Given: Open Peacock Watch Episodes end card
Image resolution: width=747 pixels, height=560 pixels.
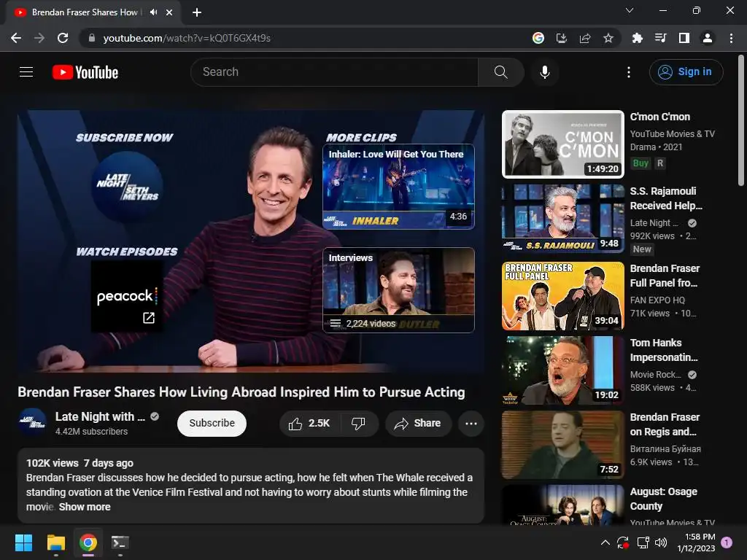Looking at the screenshot, I should point(126,296).
